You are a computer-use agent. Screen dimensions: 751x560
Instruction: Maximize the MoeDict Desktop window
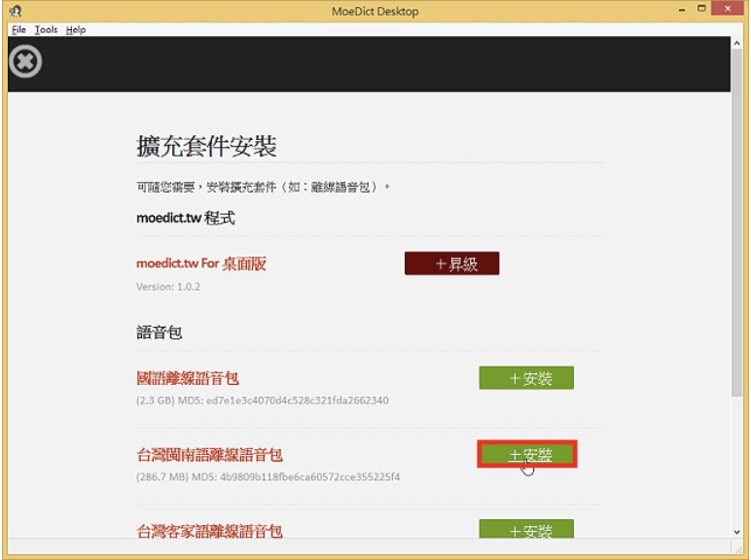(x=701, y=9)
